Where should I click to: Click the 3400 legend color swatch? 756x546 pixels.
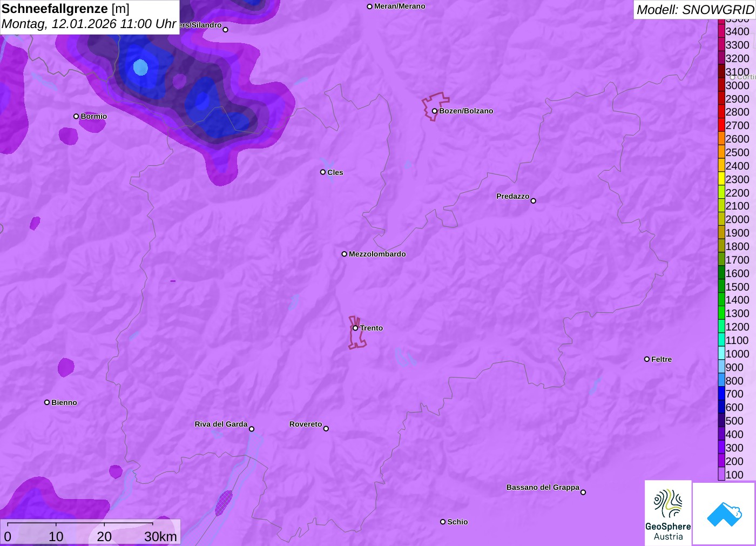(721, 31)
